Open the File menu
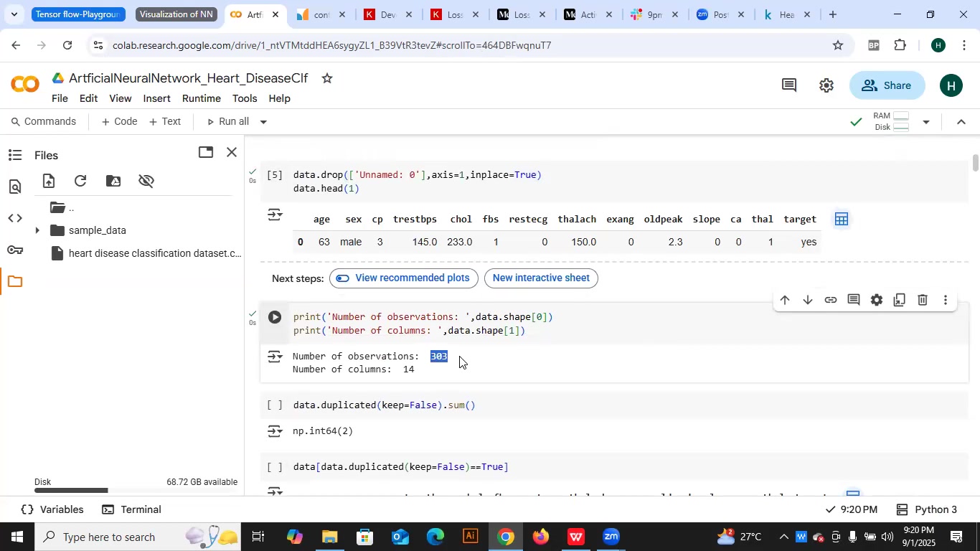Screen dimensions: 980x551 pyautogui.click(x=60, y=98)
